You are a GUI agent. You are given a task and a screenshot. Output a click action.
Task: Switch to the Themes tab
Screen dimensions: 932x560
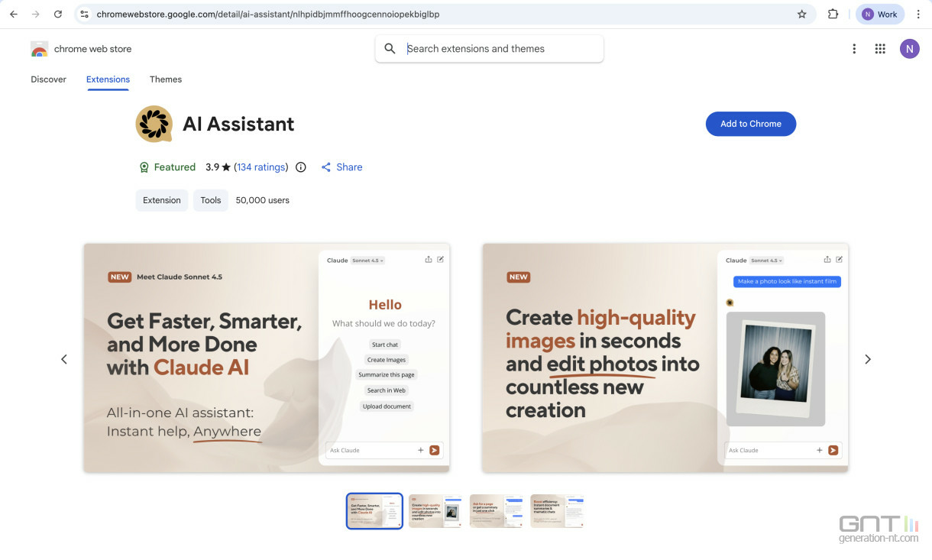point(166,79)
